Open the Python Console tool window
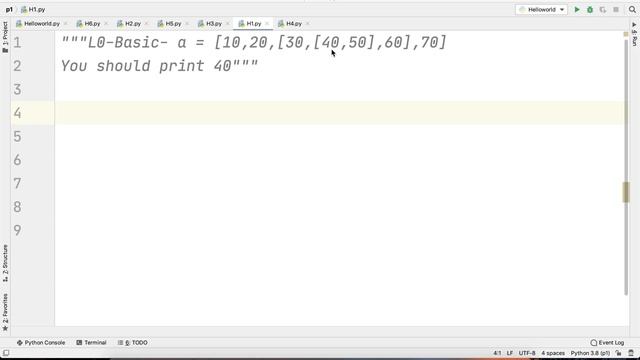 click(41, 342)
